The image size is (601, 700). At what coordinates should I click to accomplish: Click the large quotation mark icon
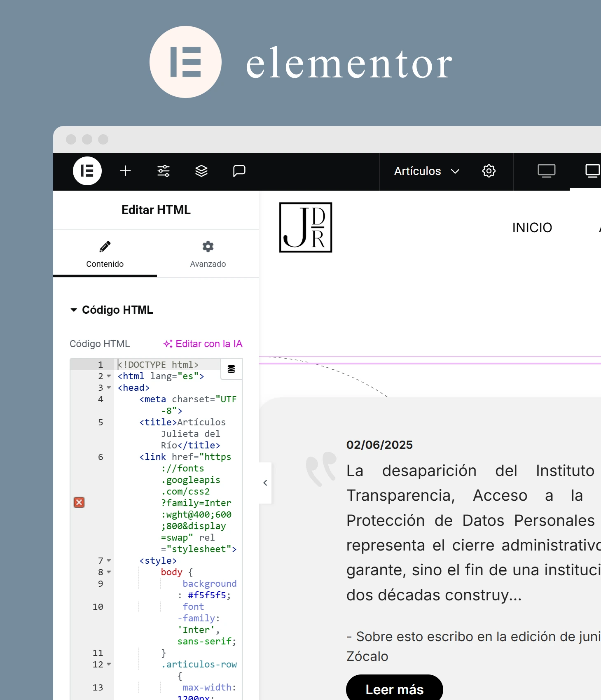click(x=321, y=469)
